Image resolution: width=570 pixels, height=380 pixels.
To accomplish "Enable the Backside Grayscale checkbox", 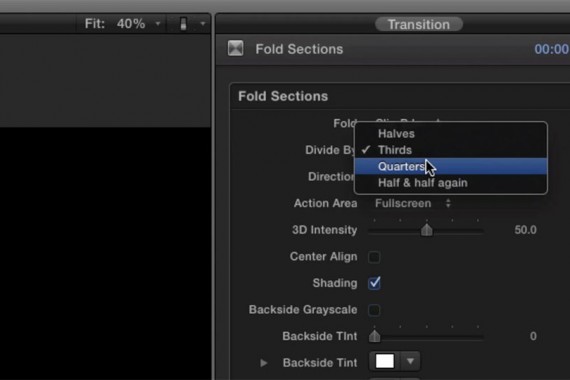I will click(x=374, y=310).
